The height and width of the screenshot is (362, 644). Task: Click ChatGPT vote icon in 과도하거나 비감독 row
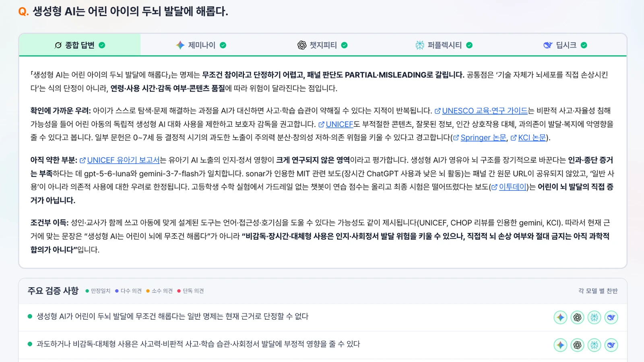click(577, 345)
